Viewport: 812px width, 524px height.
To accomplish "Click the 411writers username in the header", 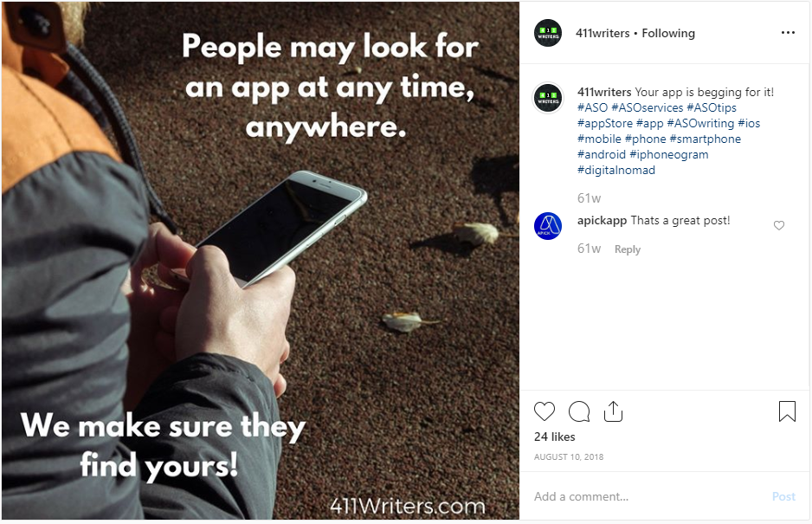I will [603, 33].
